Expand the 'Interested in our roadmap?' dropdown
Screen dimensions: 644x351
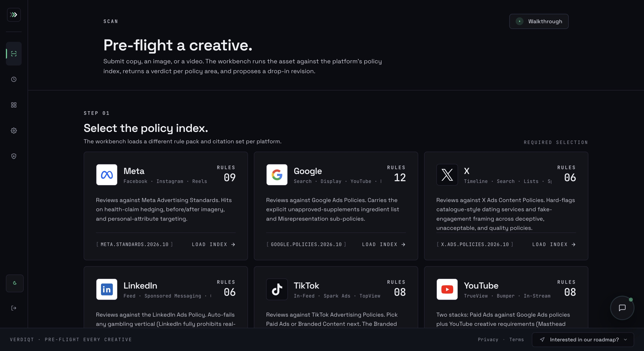click(x=583, y=340)
